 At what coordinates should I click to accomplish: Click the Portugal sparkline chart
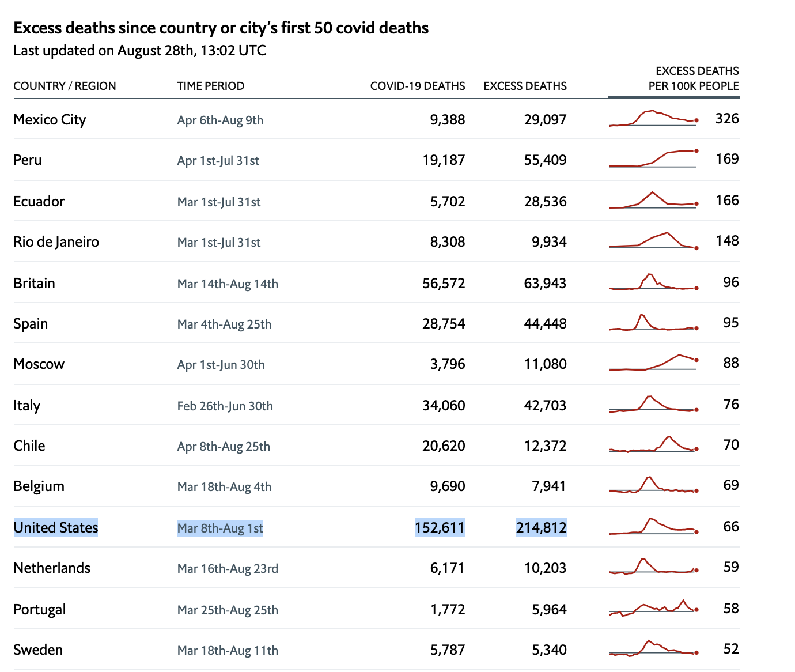[653, 609]
